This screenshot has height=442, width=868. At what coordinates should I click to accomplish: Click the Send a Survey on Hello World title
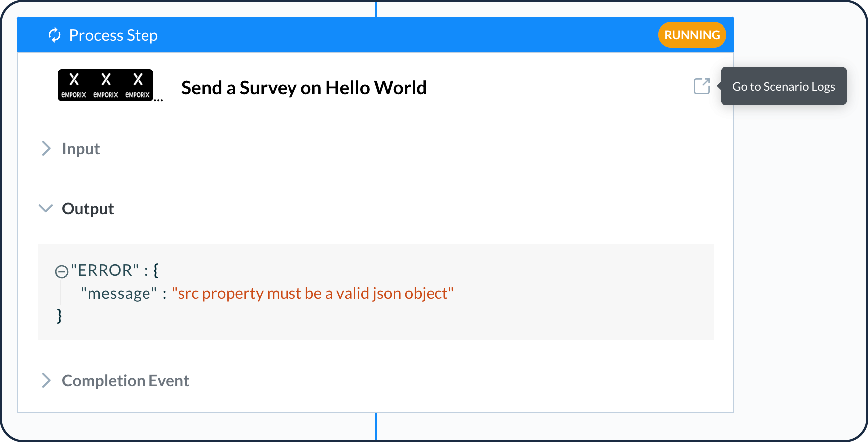point(303,88)
